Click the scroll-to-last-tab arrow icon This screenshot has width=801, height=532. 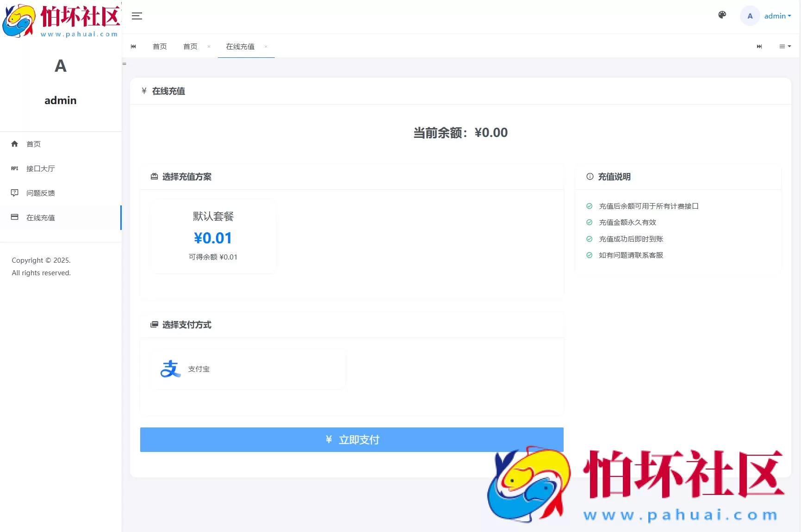(759, 46)
